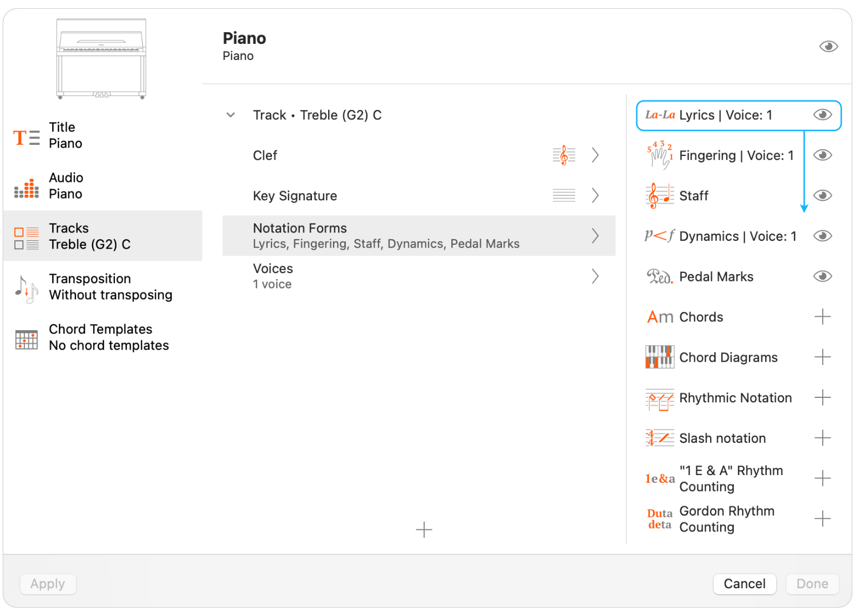Click the Apply button
This screenshot has width=855, height=616.
pos(48,584)
